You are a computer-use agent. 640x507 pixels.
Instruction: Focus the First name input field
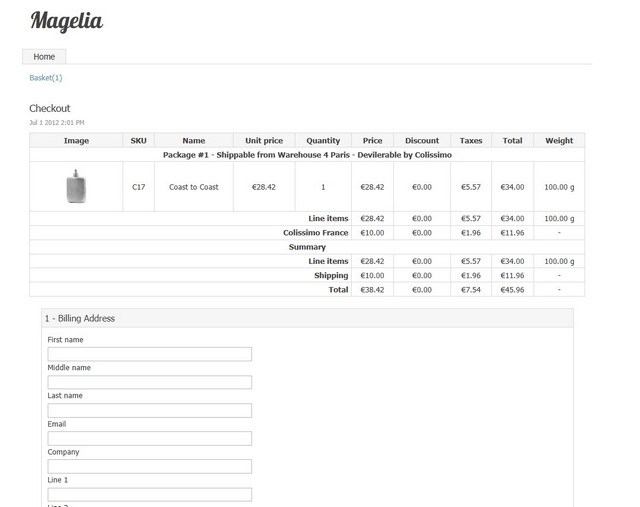[x=149, y=354]
